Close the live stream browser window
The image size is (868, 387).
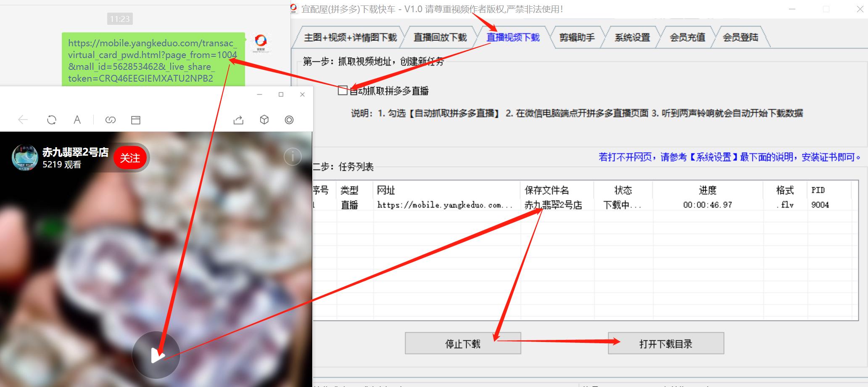tap(302, 95)
